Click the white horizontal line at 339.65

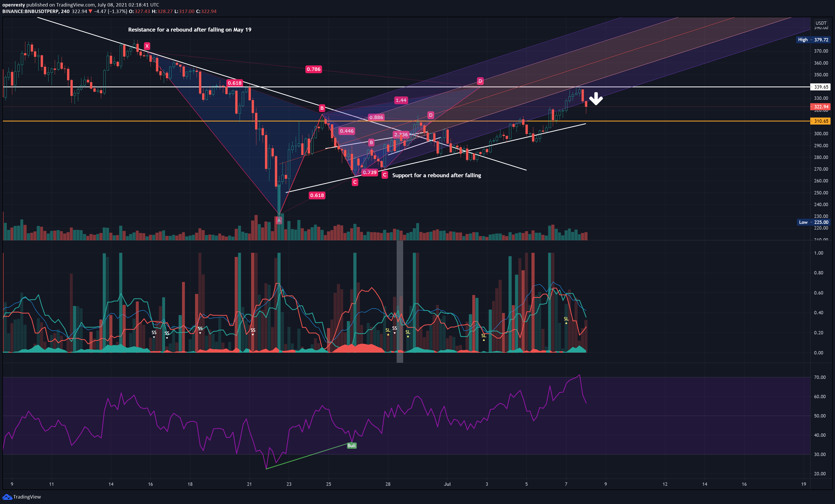(406, 87)
